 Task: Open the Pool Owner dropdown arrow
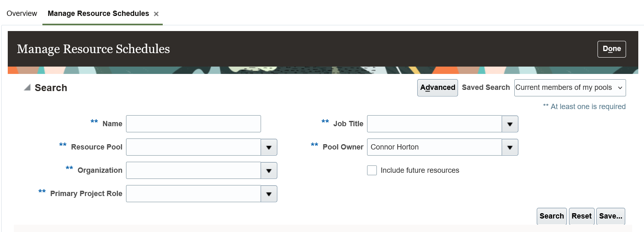coord(510,147)
